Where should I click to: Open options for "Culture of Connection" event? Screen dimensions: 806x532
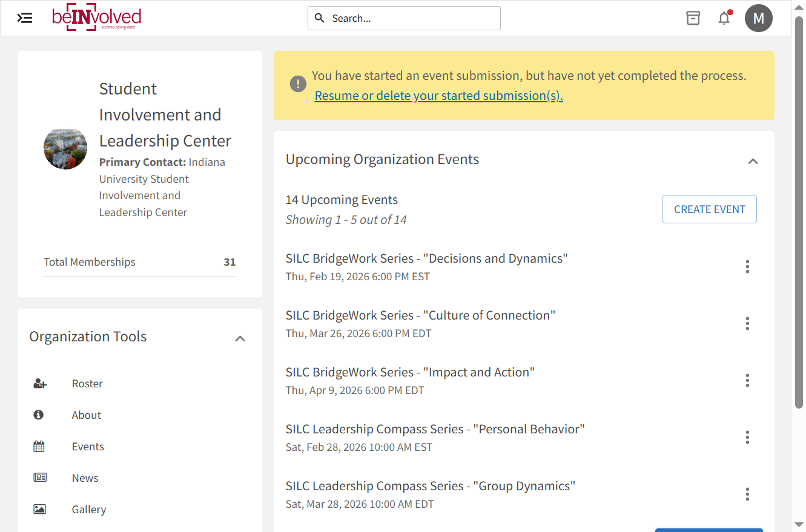(747, 324)
